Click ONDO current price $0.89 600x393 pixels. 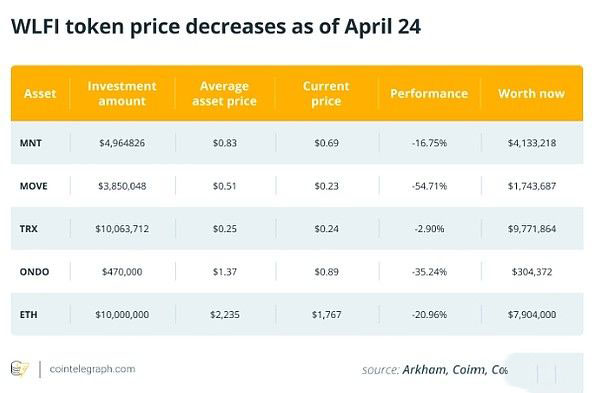pos(326,272)
